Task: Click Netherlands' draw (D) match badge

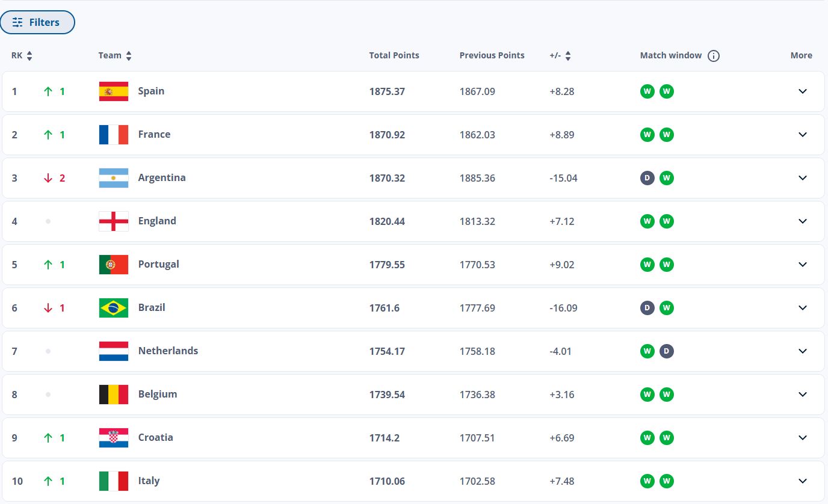Action: coord(667,351)
